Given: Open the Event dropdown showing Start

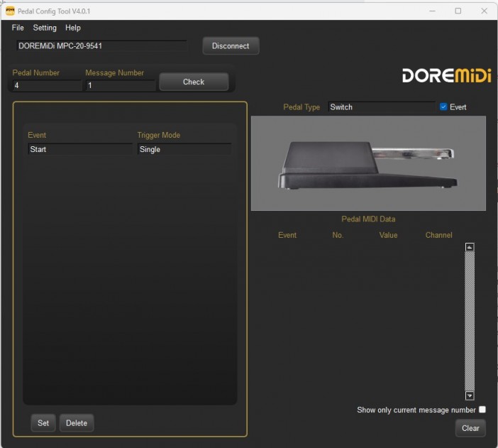Looking at the screenshot, I should click(x=80, y=149).
